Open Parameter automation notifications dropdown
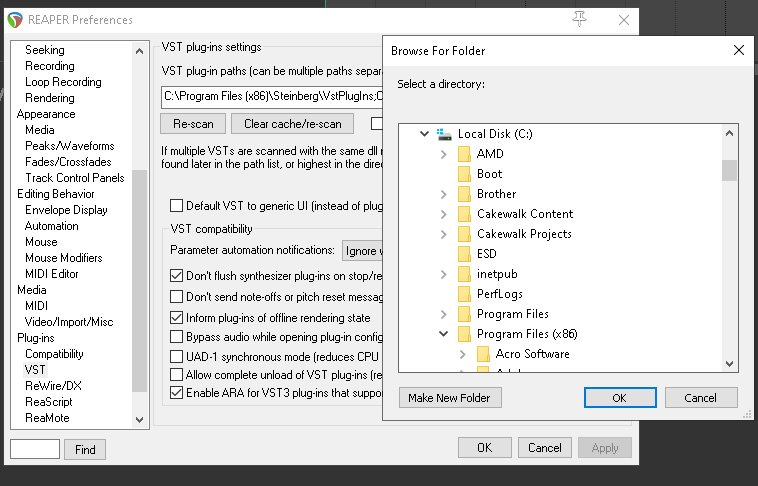The height and width of the screenshot is (486, 758). pyautogui.click(x=363, y=250)
